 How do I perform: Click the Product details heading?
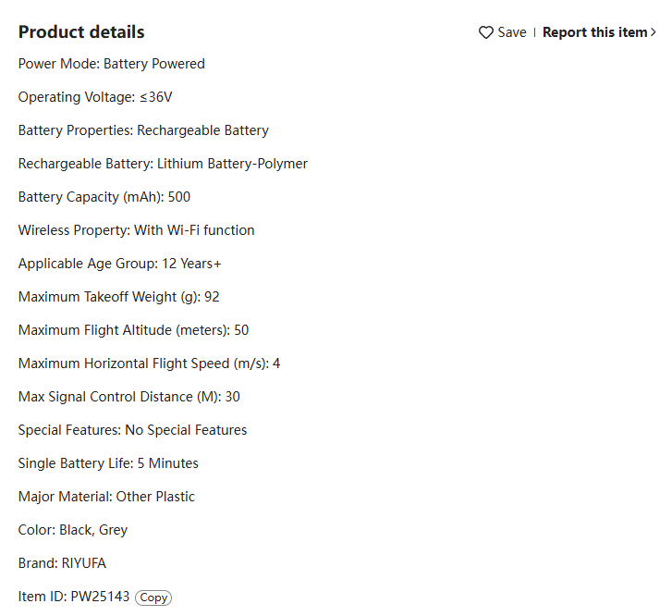point(81,32)
